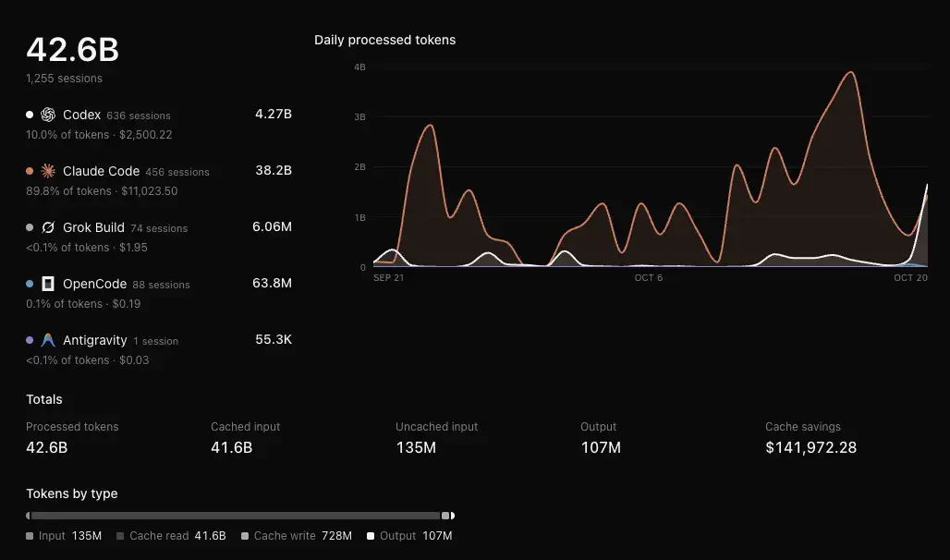
Task: Open the OpenCode row name
Action: 94,284
